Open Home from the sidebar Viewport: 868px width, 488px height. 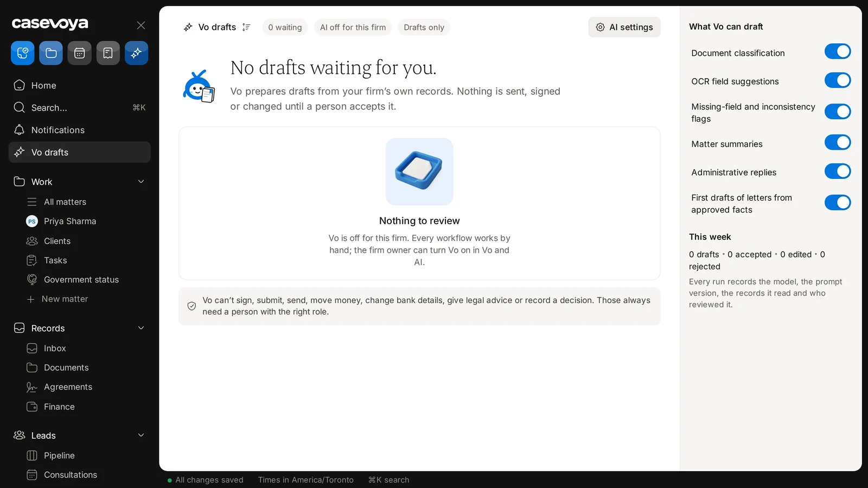[79, 85]
